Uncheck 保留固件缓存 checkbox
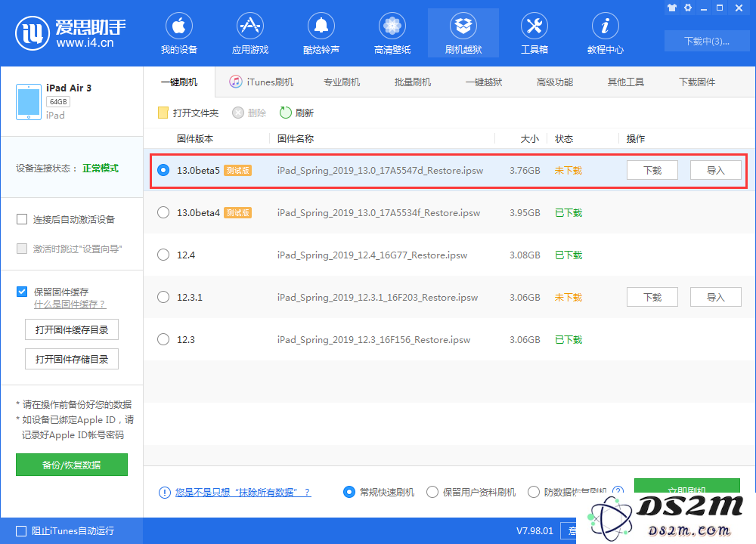Image resolution: width=756 pixels, height=544 pixels. [22, 292]
